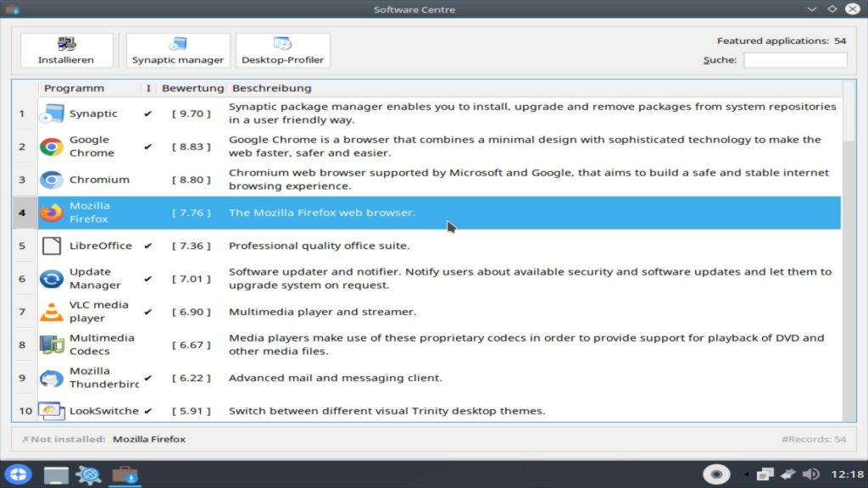Click the [ 8.80 ] rating value
Image resolution: width=868 pixels, height=488 pixels.
191,180
